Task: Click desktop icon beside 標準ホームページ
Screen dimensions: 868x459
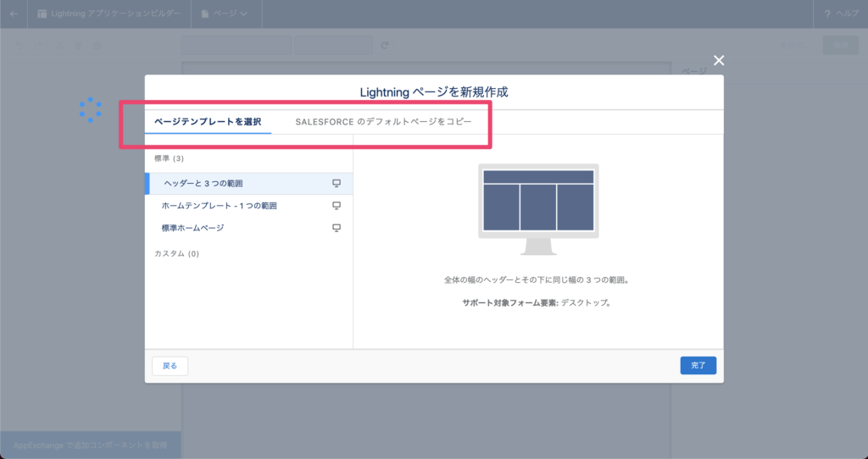Action: pyautogui.click(x=337, y=228)
